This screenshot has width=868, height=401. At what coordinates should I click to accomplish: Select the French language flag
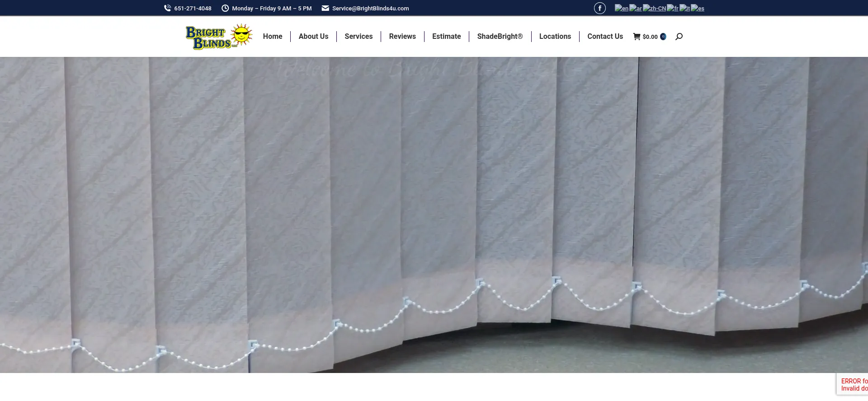[x=673, y=8]
